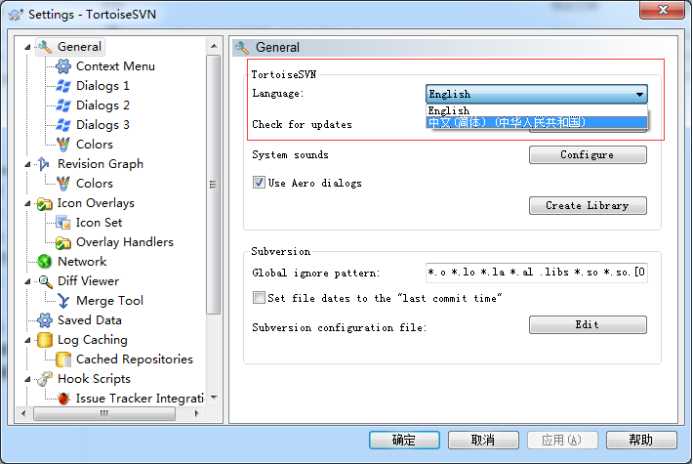The width and height of the screenshot is (693, 464).
Task: Click the Context Menu gear icon
Action: point(63,66)
